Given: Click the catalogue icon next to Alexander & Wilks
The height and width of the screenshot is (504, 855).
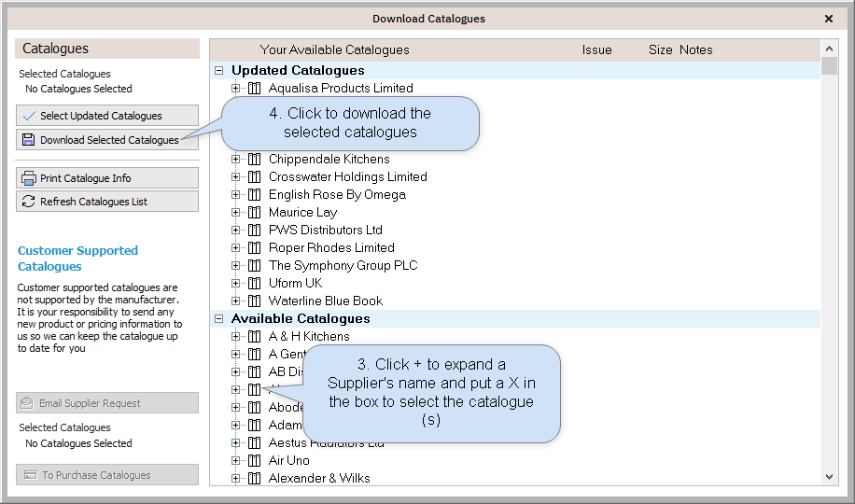Looking at the screenshot, I should click(x=254, y=479).
